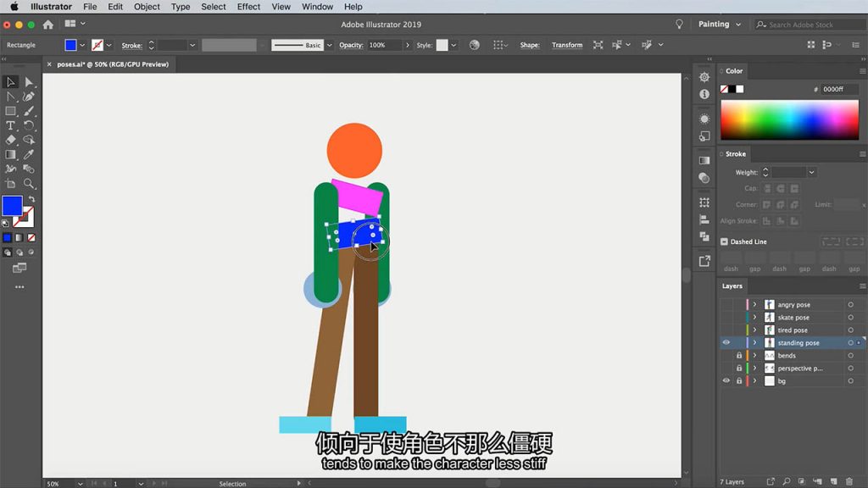This screenshot has width=868, height=488.
Task: Select the Selection tool arrow
Action: (10, 82)
